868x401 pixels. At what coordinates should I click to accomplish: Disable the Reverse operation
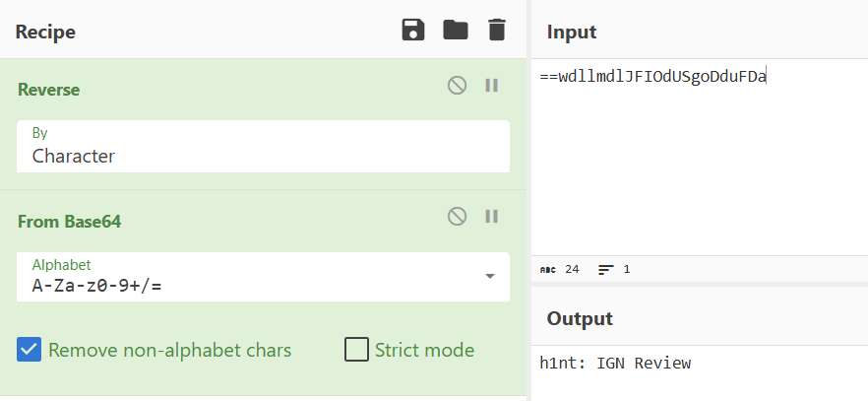click(457, 86)
